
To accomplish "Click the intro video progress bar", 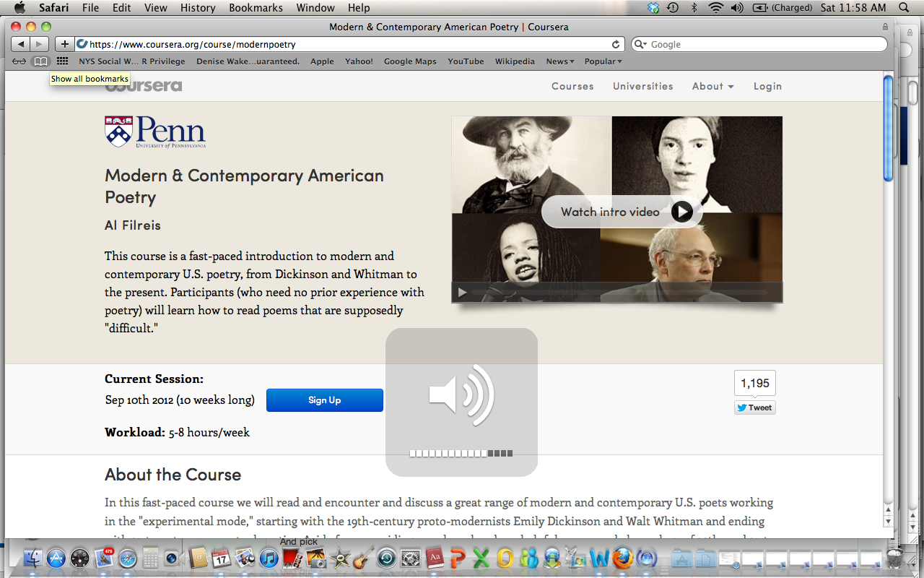I will (621, 293).
